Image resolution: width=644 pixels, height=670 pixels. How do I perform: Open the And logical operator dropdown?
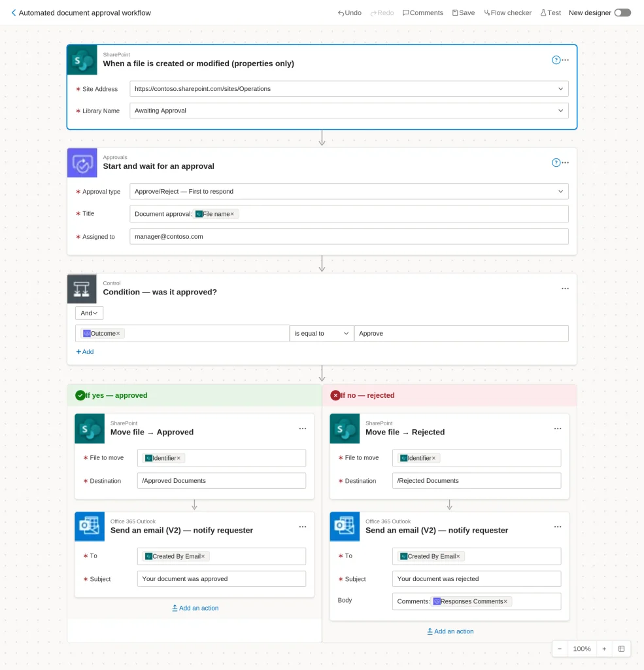click(90, 313)
